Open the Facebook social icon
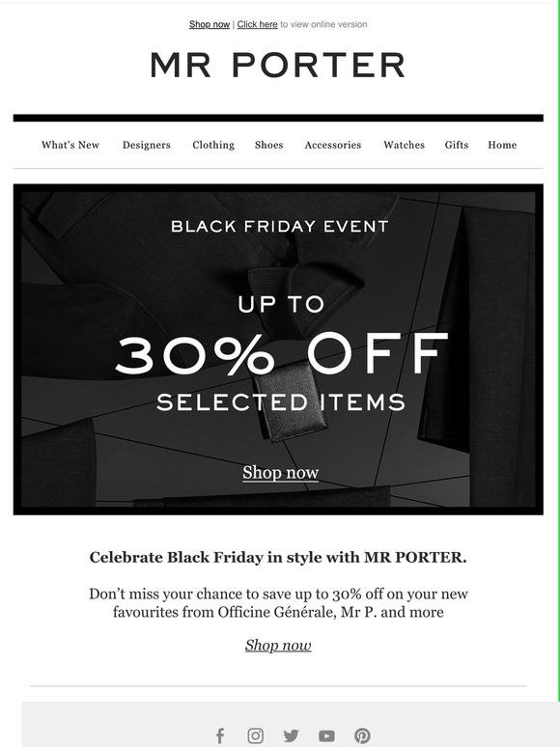 [220, 735]
